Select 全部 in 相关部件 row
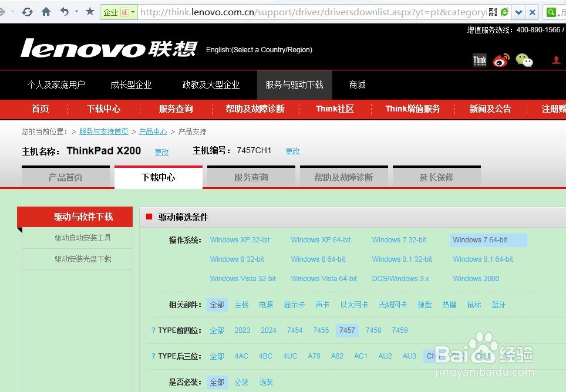Image resolution: width=566 pixels, height=392 pixels. (217, 305)
